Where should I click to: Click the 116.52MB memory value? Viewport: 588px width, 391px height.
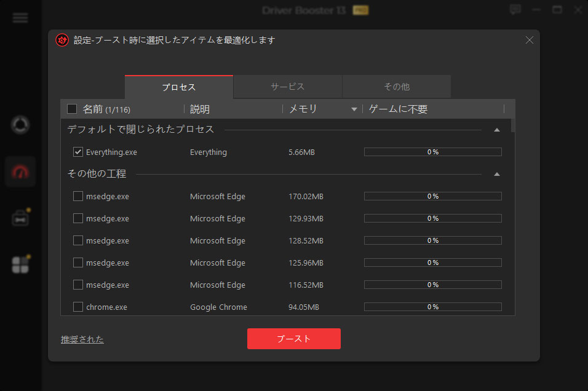pyautogui.click(x=306, y=285)
